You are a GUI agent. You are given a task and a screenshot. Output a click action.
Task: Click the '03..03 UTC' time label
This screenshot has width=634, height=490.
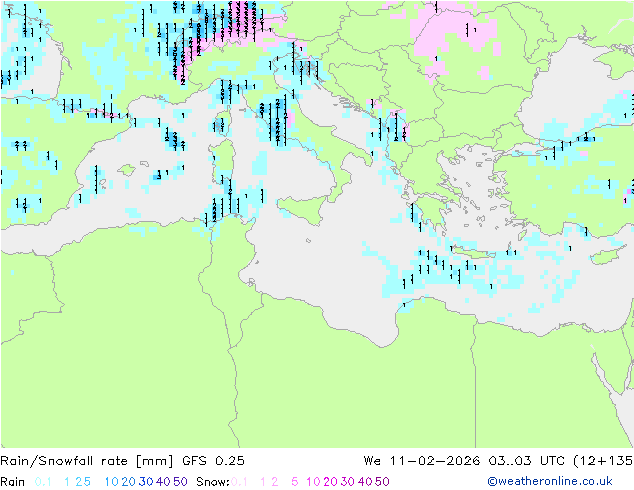527,461
